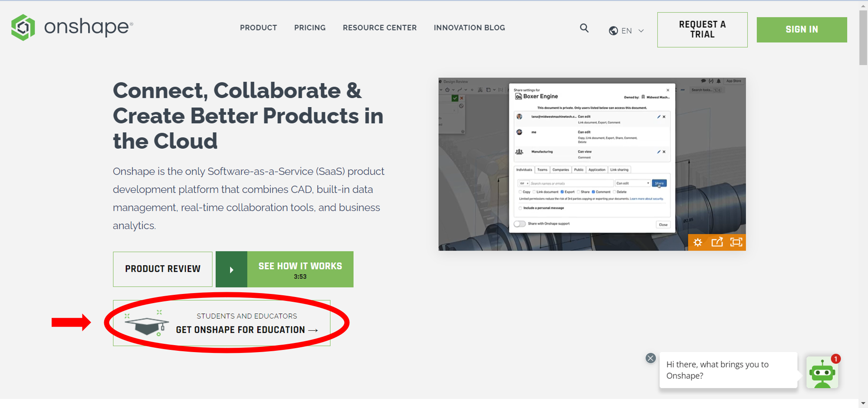Switch to the Companies tab
Viewport: 868px width, 408px height.
tap(561, 170)
